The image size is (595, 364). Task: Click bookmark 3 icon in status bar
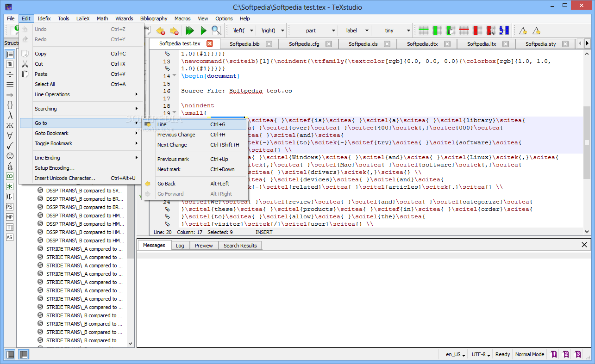coord(578,354)
